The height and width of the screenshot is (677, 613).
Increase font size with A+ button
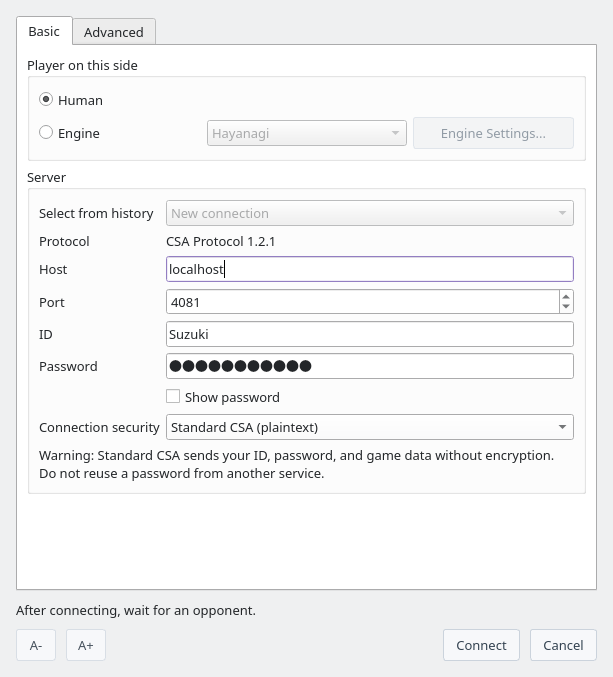85,645
